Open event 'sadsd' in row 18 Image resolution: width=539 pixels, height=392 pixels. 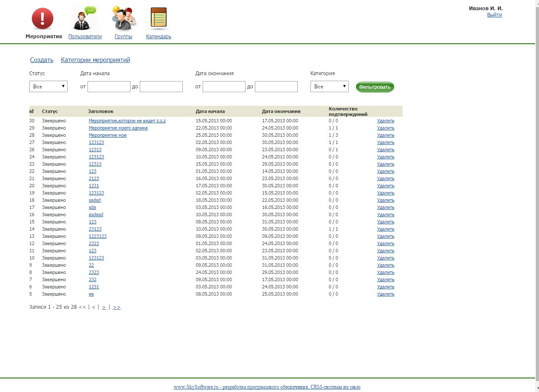95,200
